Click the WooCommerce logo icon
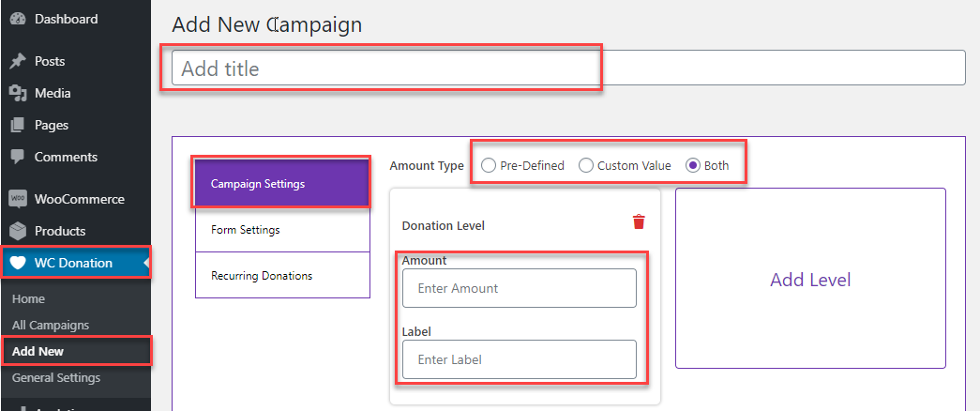 pos(17,199)
